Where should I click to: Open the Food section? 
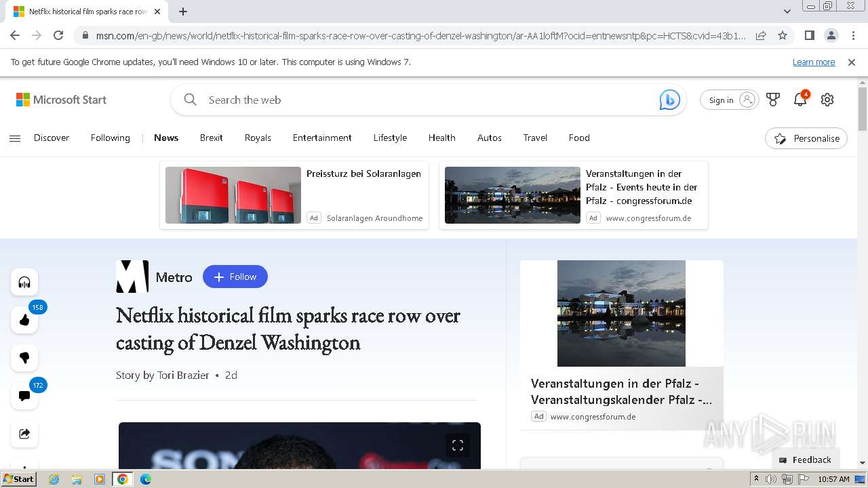pyautogui.click(x=579, y=138)
